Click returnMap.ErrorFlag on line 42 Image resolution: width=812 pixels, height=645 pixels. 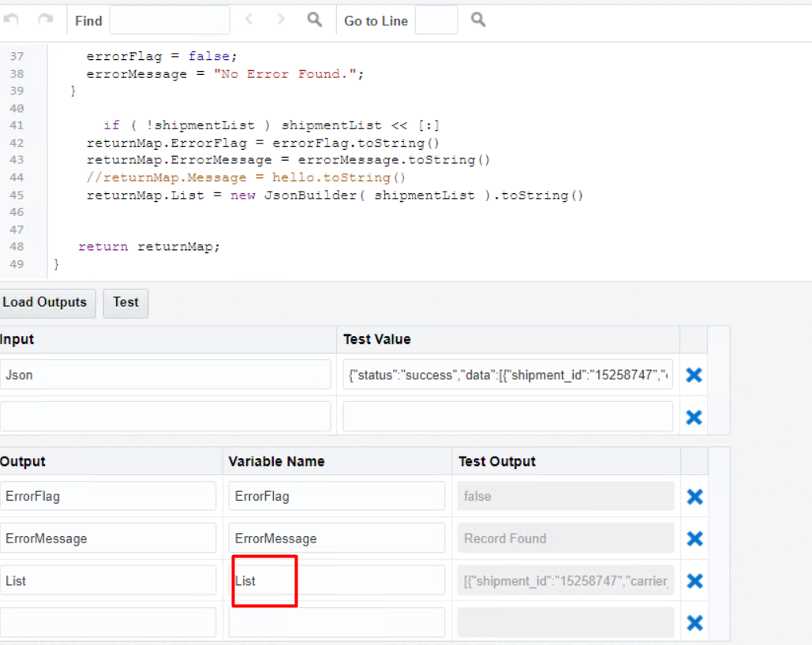coord(167,143)
